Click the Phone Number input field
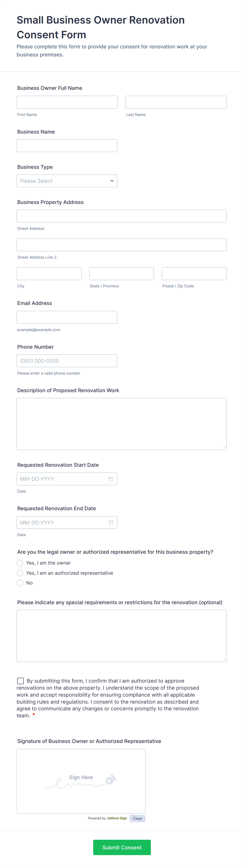241x868 pixels. (x=67, y=361)
